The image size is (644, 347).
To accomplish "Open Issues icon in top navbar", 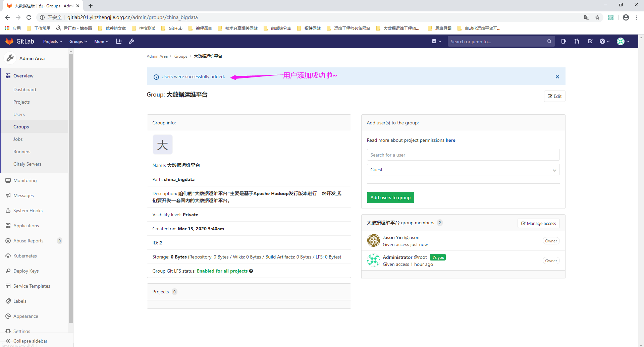I will tap(563, 41).
